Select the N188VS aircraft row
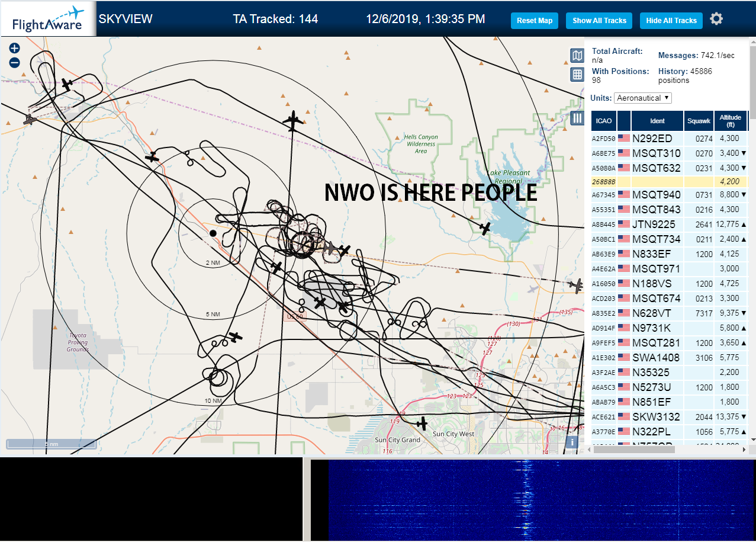The image size is (756, 542). (669, 284)
